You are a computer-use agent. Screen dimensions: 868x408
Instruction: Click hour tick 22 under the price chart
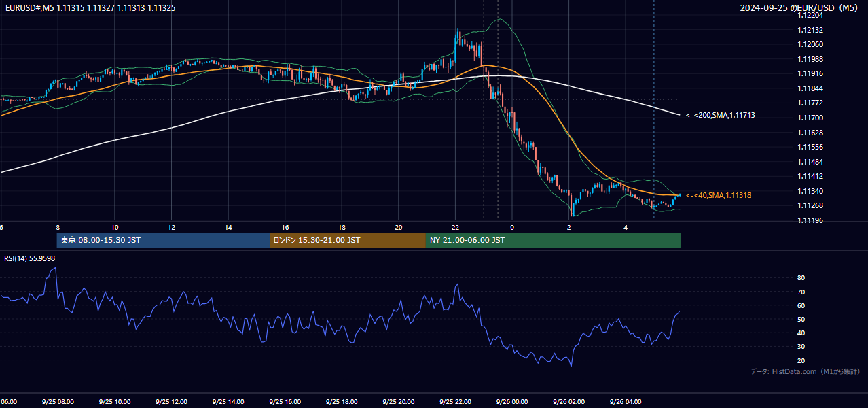(455, 227)
